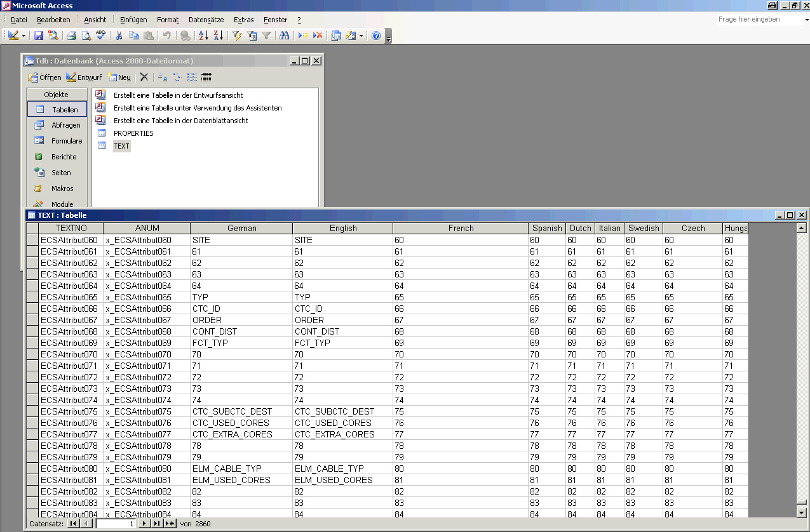Go to previous record in the navigation bar

click(x=86, y=524)
